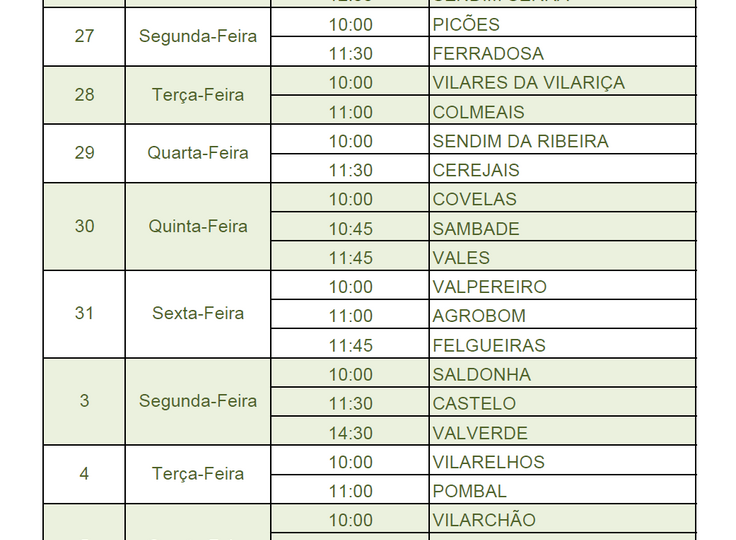Click the CASTELO cell
This screenshot has height=540, width=736.
[x=562, y=402]
